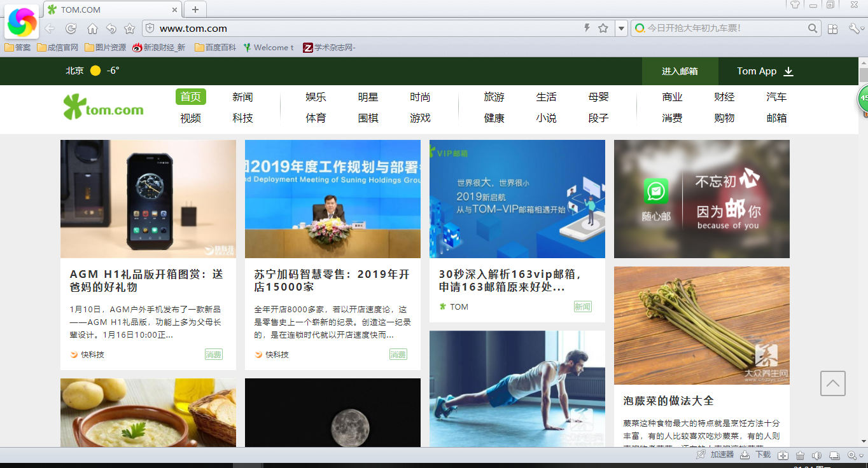868x468 pixels.
Task: Go to the browser home page icon
Action: pos(92,29)
